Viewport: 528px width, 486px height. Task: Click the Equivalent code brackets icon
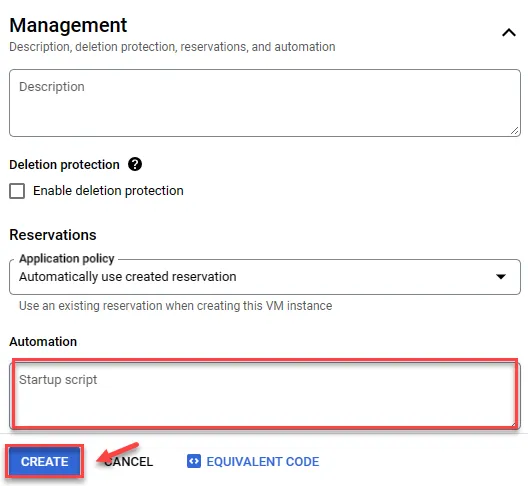[x=194, y=461]
